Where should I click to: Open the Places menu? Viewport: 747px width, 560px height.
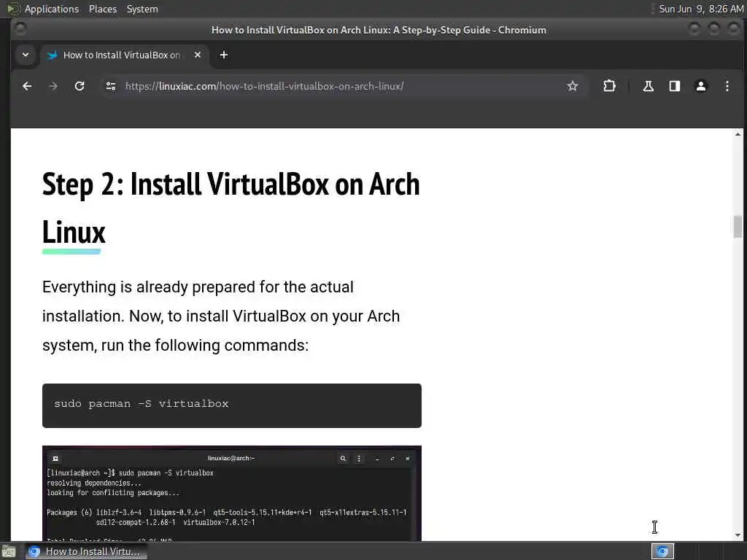[102, 9]
